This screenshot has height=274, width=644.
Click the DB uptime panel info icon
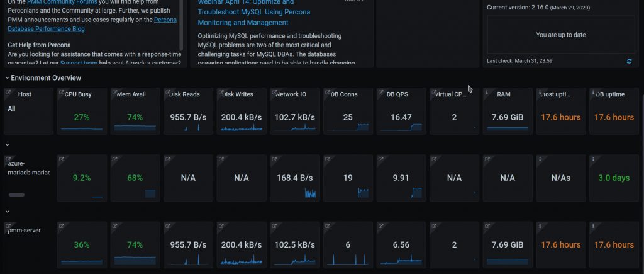click(593, 93)
